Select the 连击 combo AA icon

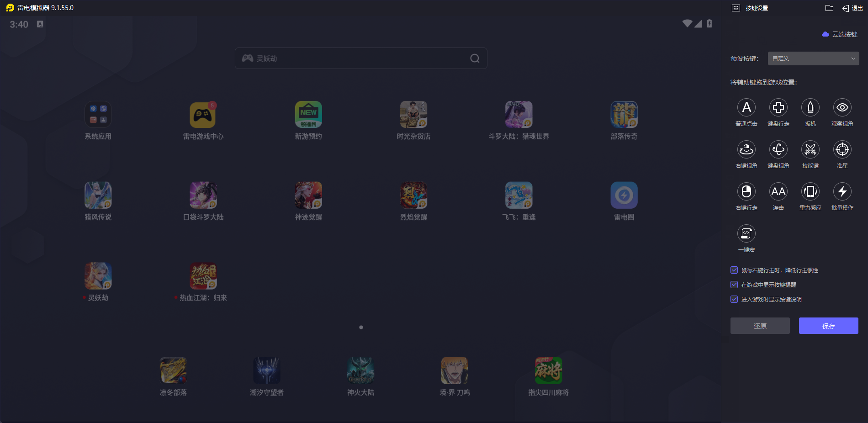778,192
